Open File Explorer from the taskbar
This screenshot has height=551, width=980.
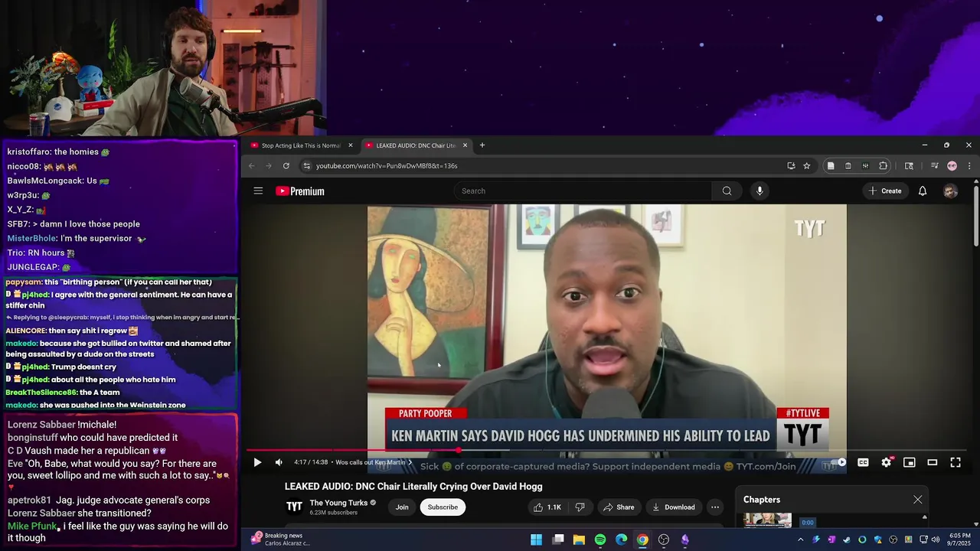point(579,540)
